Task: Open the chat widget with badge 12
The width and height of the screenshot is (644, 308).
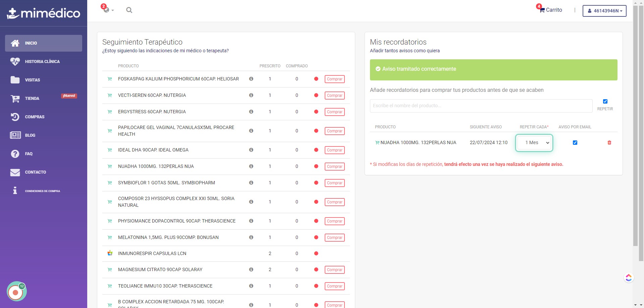Action: 16,291
